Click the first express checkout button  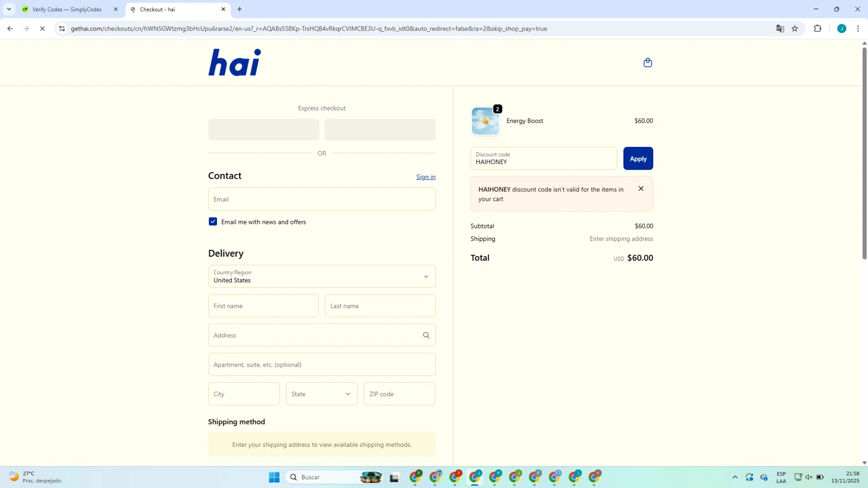264,130
